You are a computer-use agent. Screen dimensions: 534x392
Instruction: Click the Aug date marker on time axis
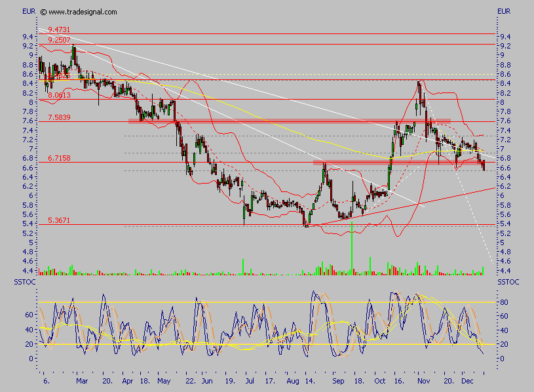[x=292, y=381]
